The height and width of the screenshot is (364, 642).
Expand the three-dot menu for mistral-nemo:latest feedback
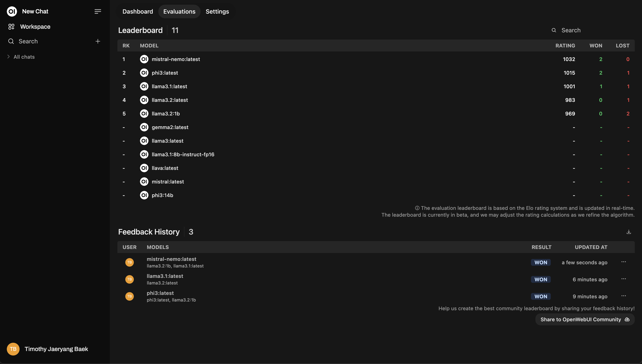623,262
